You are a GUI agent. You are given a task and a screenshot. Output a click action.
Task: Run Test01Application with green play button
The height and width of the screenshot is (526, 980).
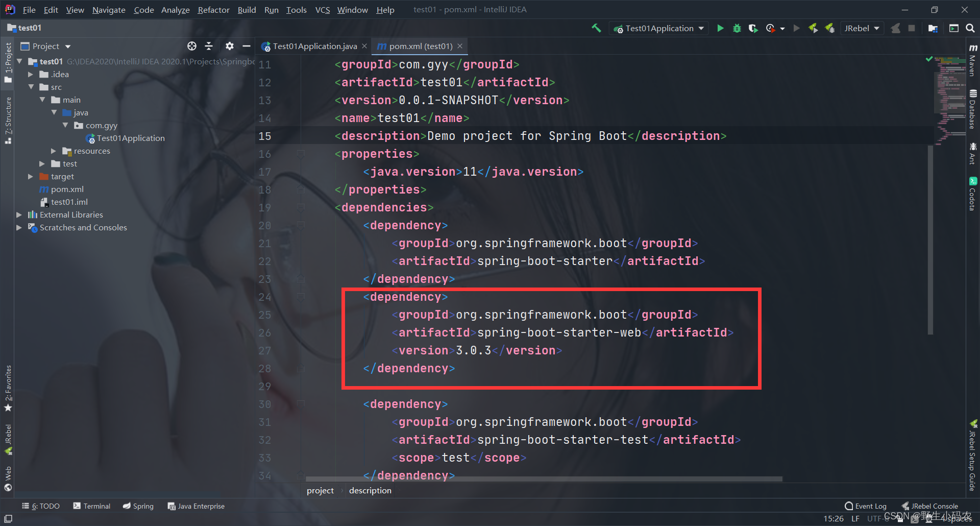click(720, 28)
